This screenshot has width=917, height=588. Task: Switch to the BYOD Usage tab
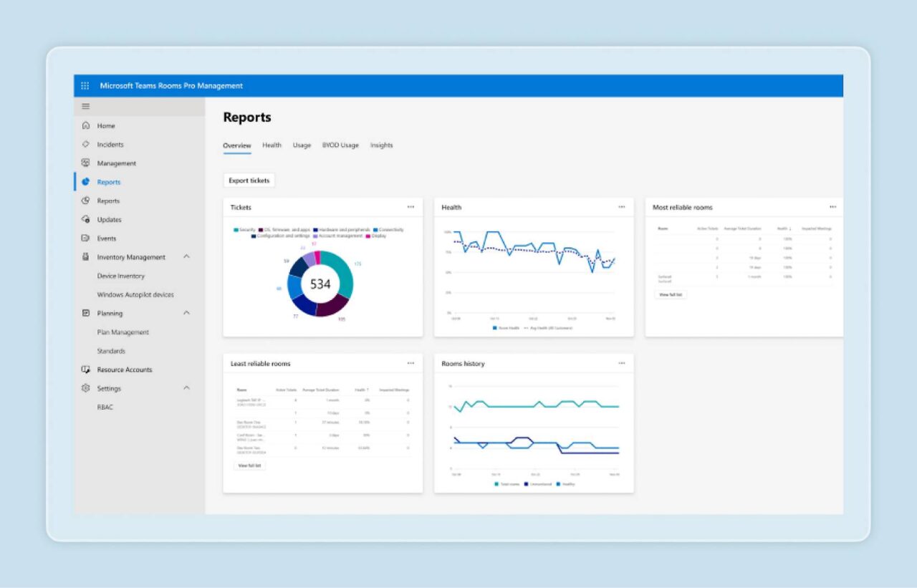coord(340,145)
